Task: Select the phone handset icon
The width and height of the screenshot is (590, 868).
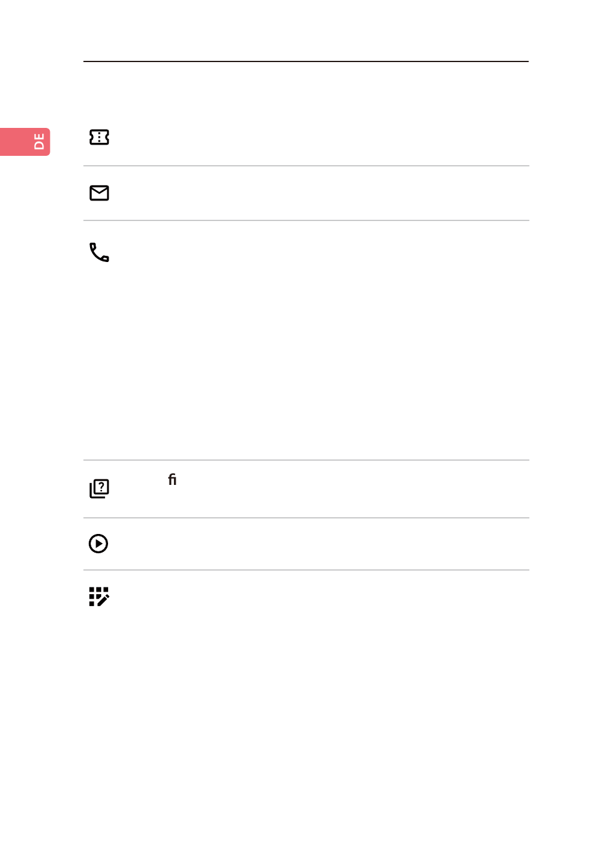Action: pos(99,252)
